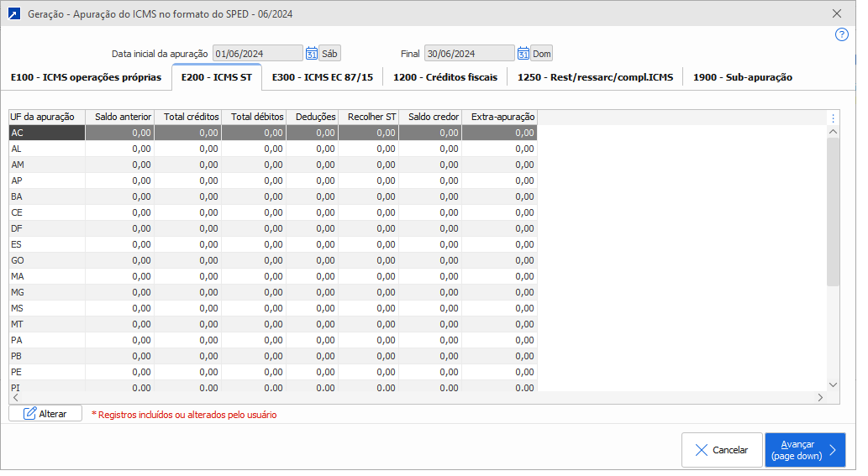The image size is (868, 476).
Task: Click the application icon in title bar
Action: [x=13, y=14]
